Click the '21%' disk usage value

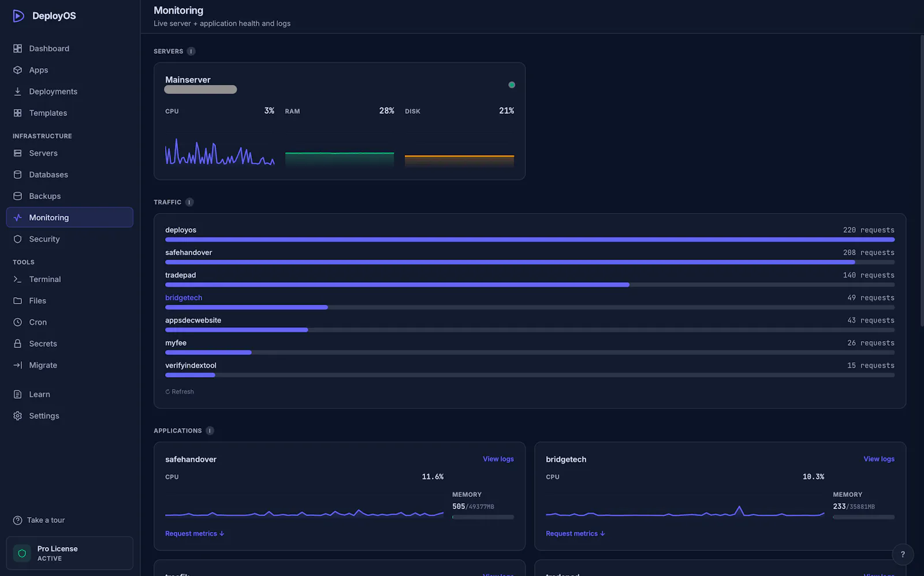(x=506, y=111)
